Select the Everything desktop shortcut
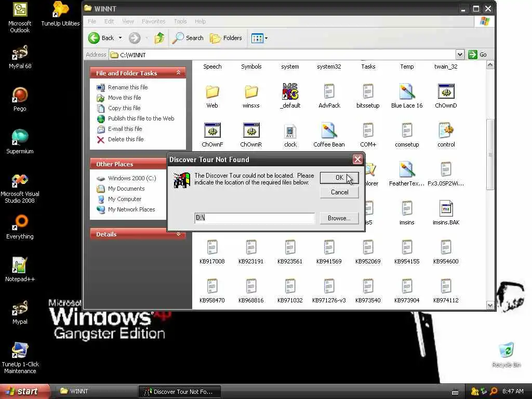The height and width of the screenshot is (399, 532). (x=20, y=227)
